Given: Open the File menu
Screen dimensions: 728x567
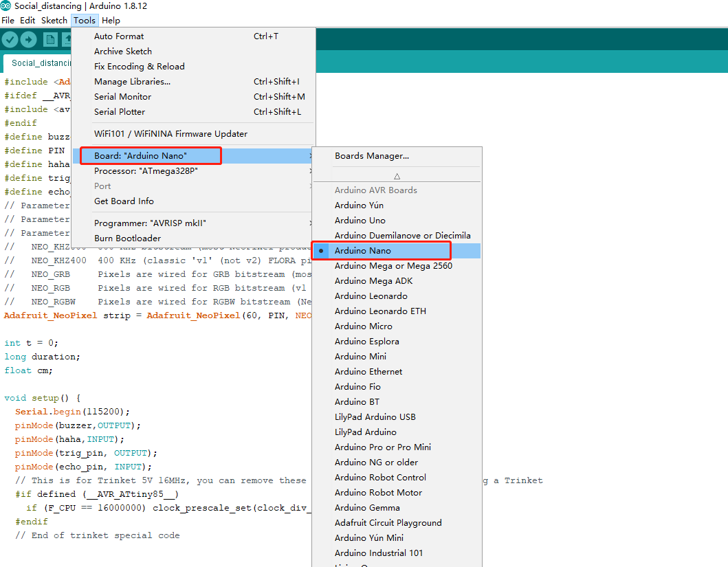Looking at the screenshot, I should coord(8,21).
